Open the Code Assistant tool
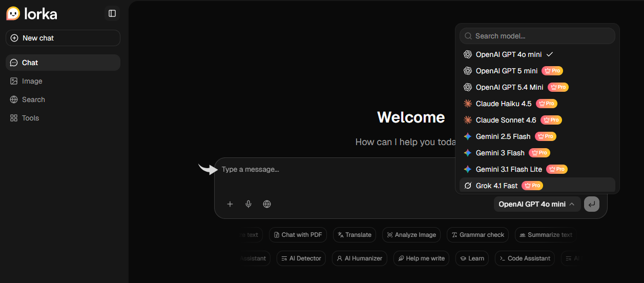This screenshot has height=283, width=644. point(525,258)
